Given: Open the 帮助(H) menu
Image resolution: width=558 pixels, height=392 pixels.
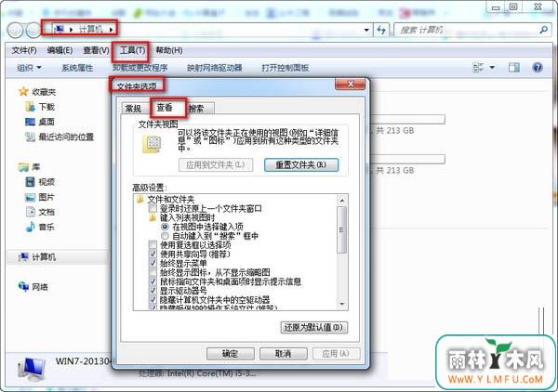Looking at the screenshot, I should [x=169, y=50].
